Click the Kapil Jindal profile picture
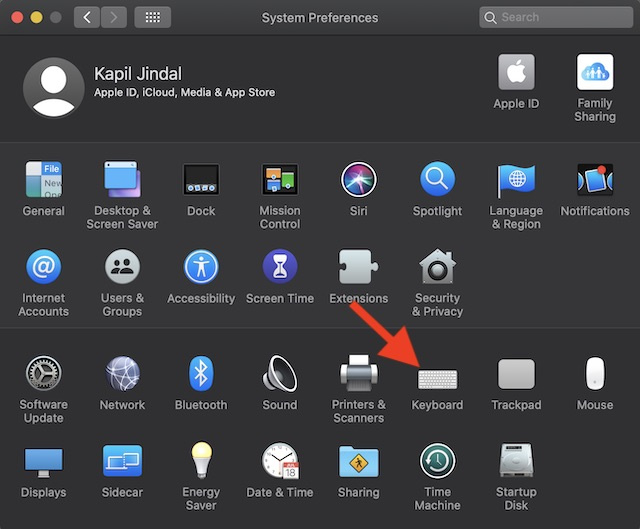This screenshot has height=529, width=640. click(x=53, y=87)
